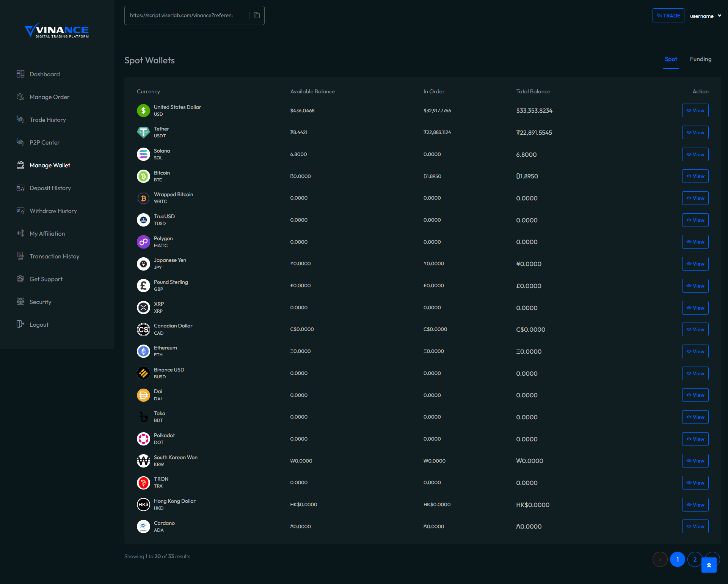Open the username dropdown menu
The image size is (728, 584).
705,16
